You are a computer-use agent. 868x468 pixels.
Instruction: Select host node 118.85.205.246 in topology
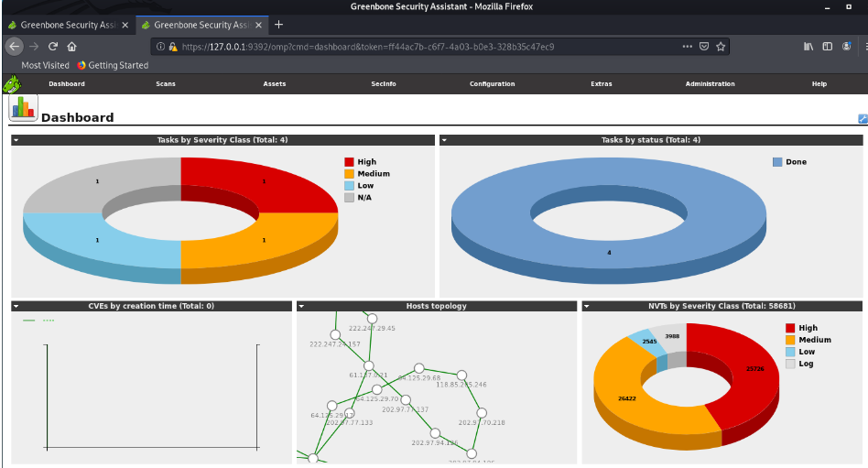[461, 375]
